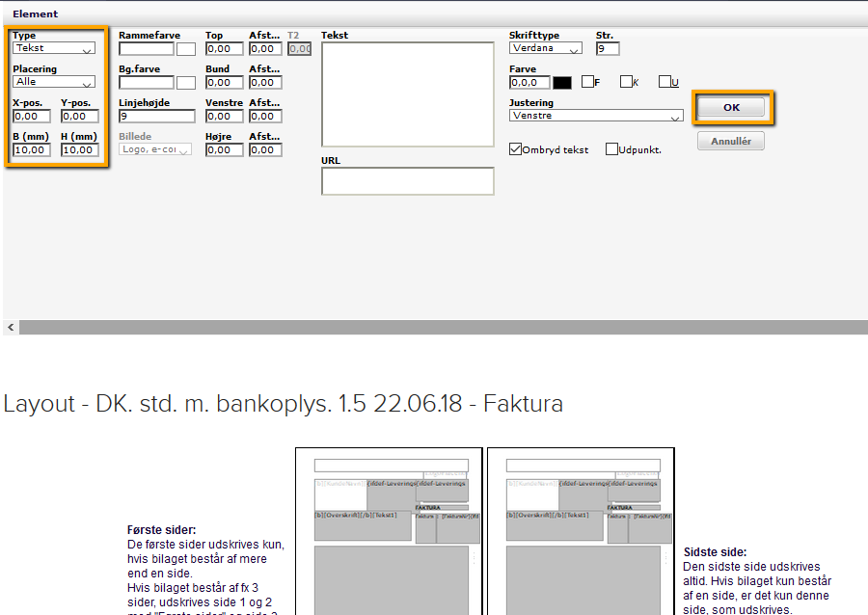Screen dimensions: 868x615
Task: Click in the large Tekst text area
Action: click(x=407, y=93)
